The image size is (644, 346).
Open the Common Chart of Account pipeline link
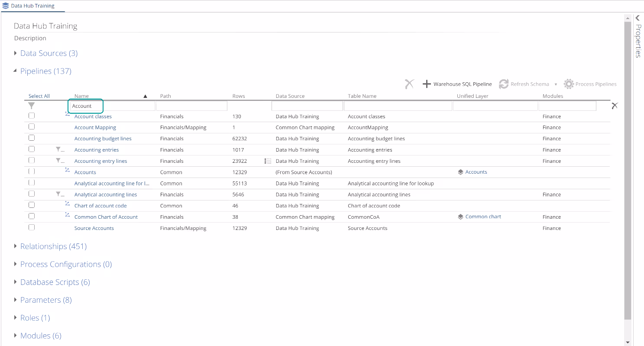coord(106,217)
